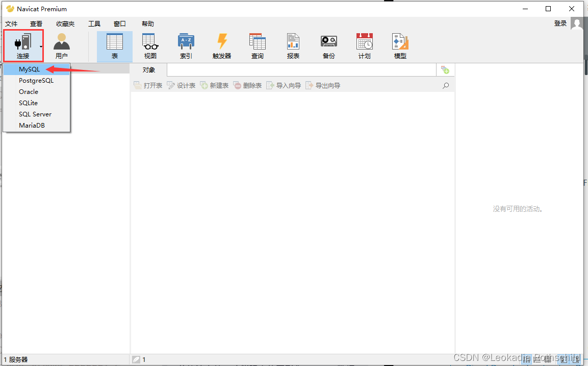Click the 用户 (User) toolbar icon
The image size is (588, 366).
pyautogui.click(x=62, y=46)
